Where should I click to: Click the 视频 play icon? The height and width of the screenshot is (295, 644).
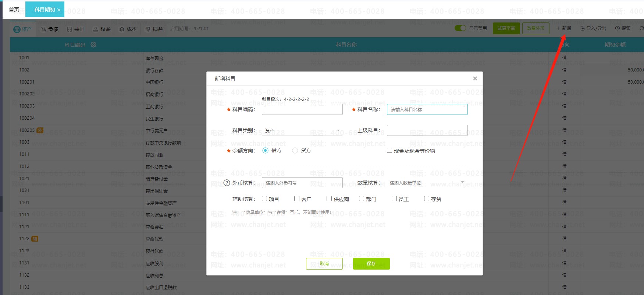[x=618, y=28]
